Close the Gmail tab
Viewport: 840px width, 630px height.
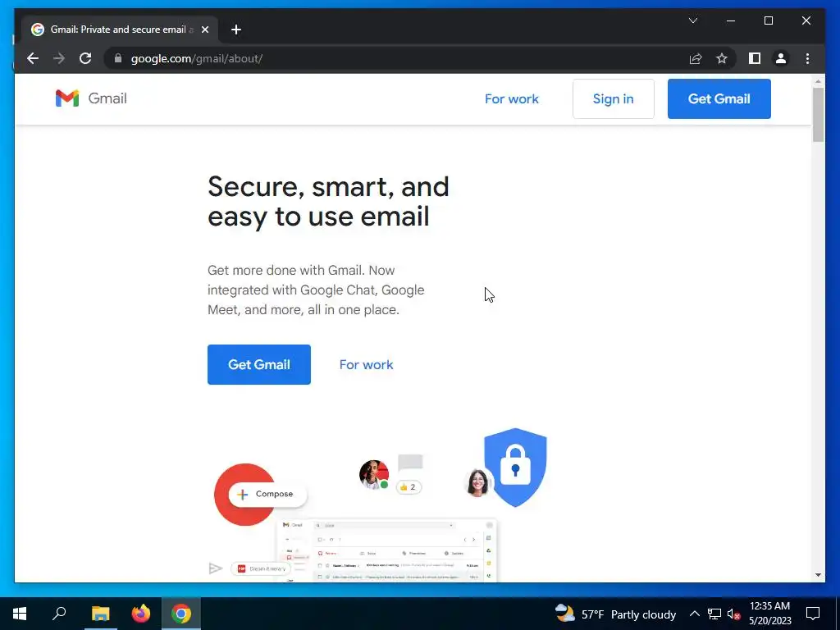pos(204,30)
